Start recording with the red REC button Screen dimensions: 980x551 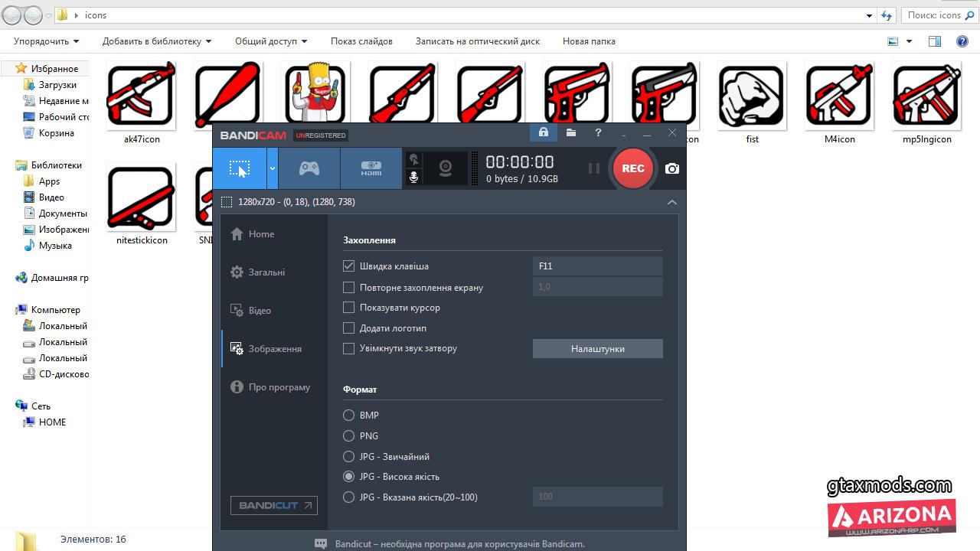click(x=632, y=168)
